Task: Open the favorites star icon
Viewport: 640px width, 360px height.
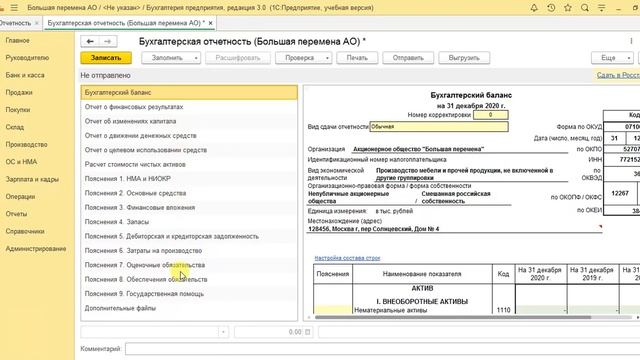Action: 568,8
